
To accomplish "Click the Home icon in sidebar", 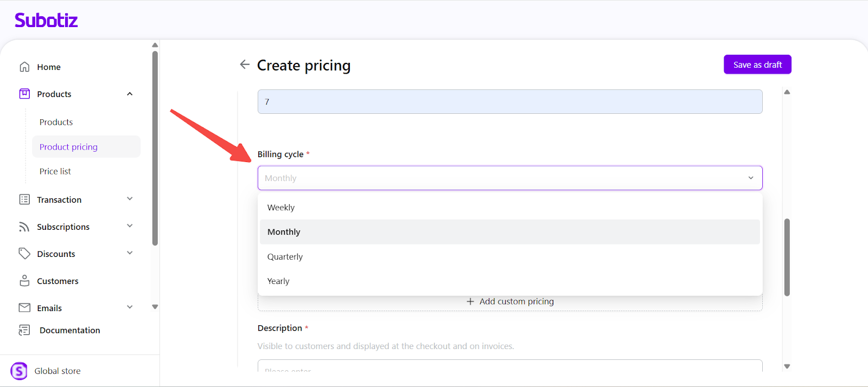I will coord(24,67).
